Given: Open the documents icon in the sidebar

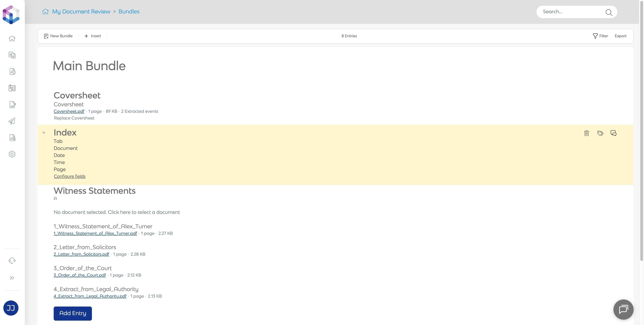Looking at the screenshot, I should click(12, 55).
